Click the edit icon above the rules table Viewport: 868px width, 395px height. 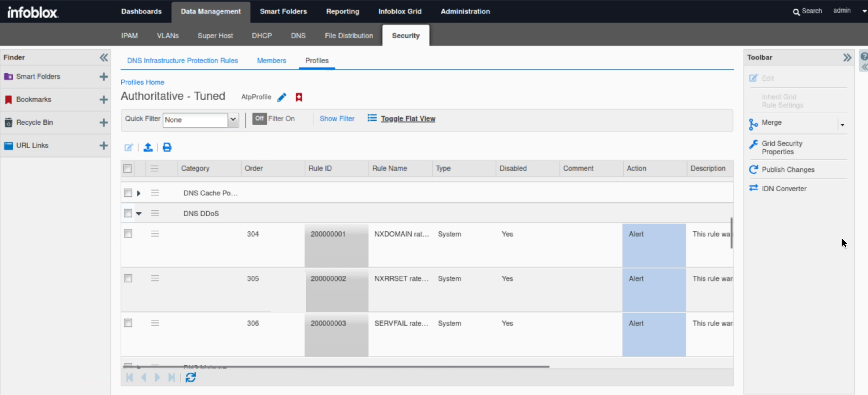click(129, 147)
